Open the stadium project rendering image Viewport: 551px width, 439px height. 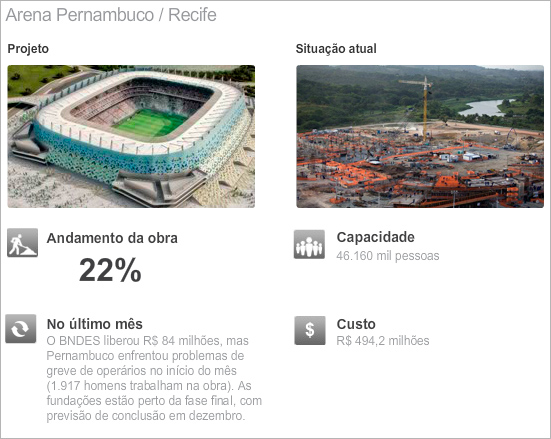(x=131, y=136)
